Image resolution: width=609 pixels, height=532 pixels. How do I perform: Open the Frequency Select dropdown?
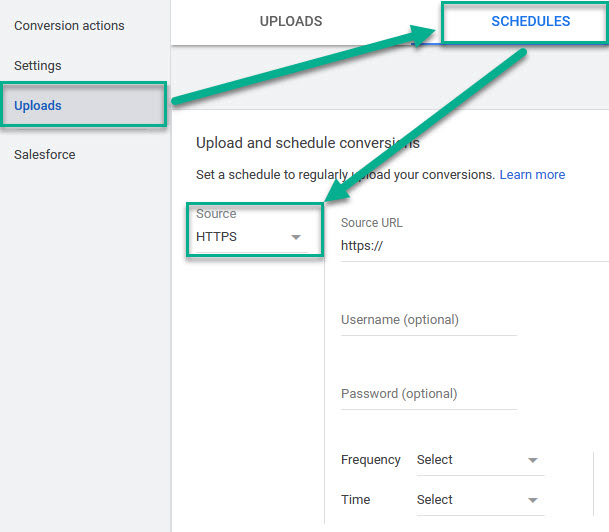pos(478,460)
